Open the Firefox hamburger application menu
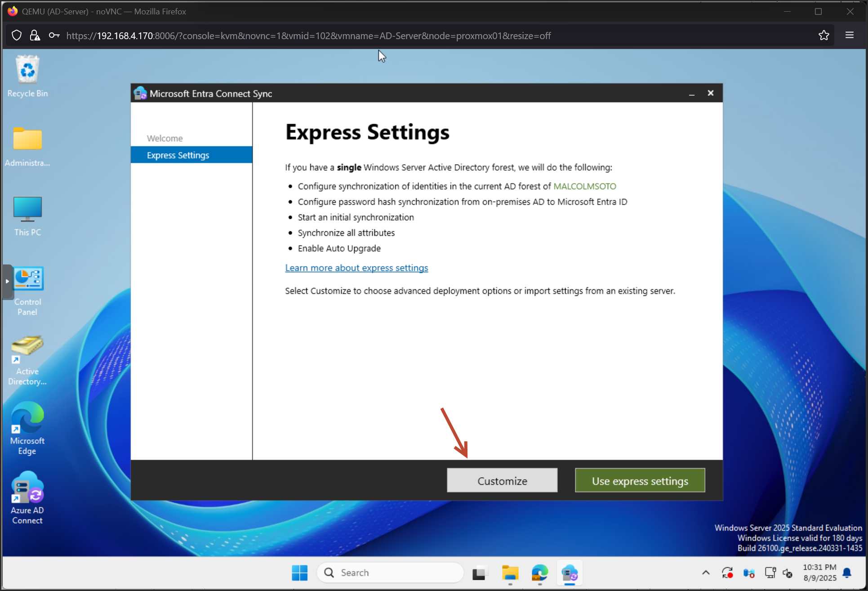 tap(849, 35)
